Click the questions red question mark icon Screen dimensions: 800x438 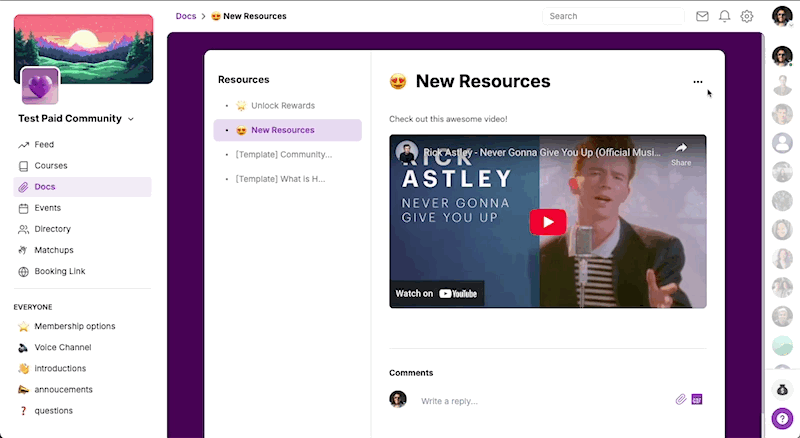(23, 411)
